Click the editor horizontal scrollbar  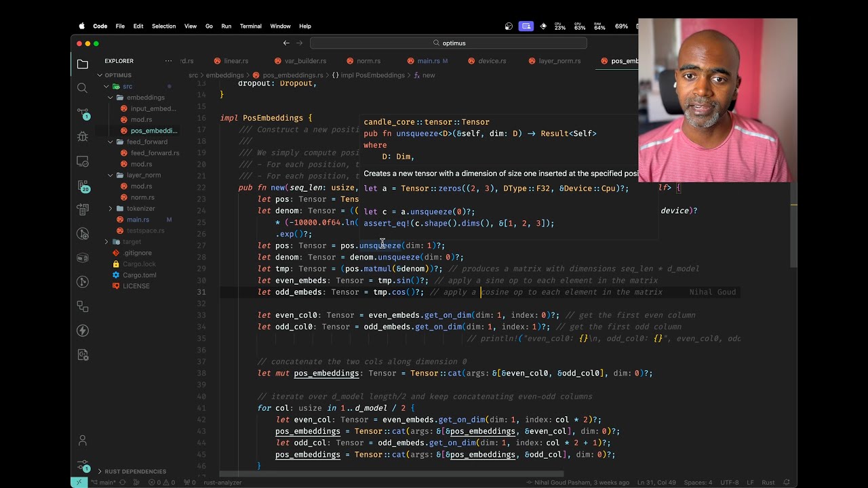pos(391,474)
